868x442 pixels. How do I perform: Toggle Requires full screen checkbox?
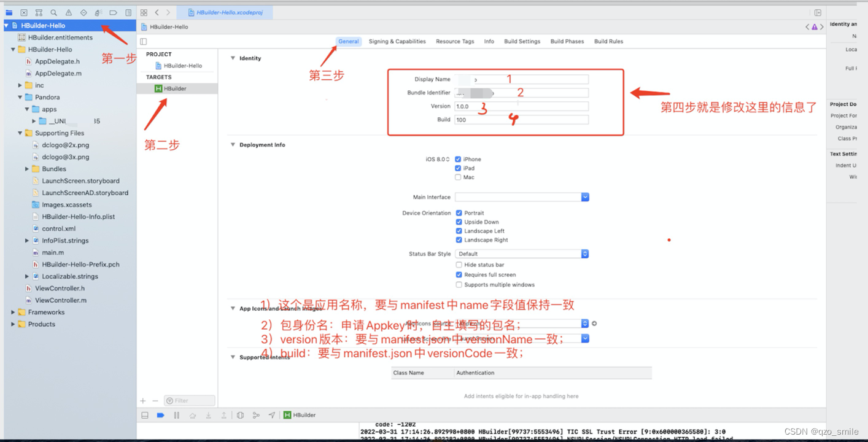(459, 274)
